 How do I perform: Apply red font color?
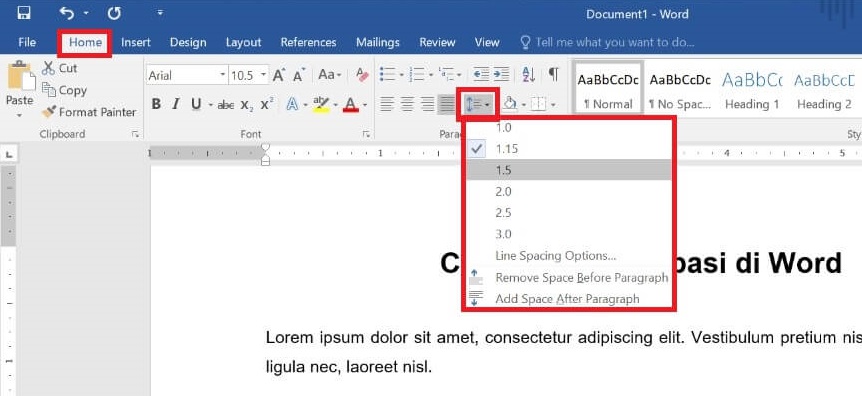(x=351, y=104)
